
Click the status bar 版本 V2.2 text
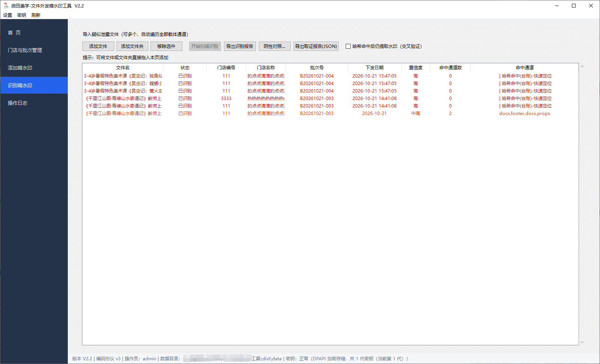[x=82, y=359]
